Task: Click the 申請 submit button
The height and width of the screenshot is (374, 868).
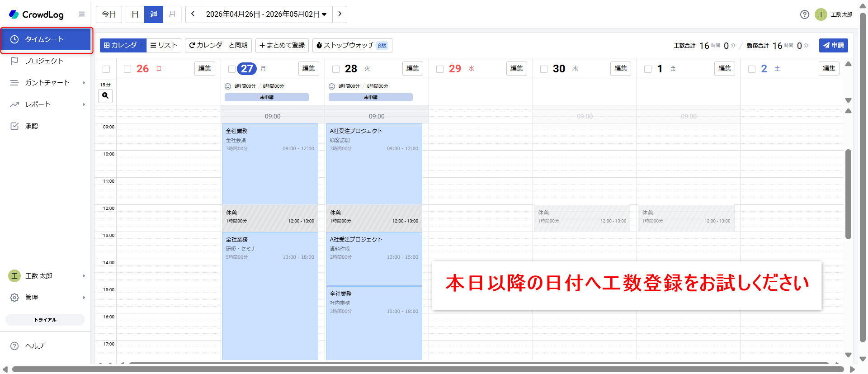Action: pyautogui.click(x=833, y=45)
